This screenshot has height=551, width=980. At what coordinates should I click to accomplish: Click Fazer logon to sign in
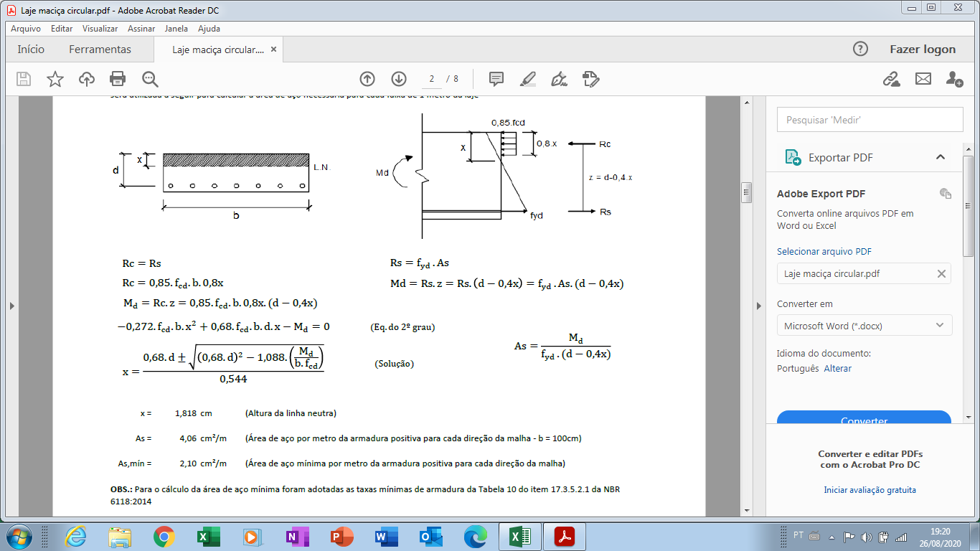923,50
